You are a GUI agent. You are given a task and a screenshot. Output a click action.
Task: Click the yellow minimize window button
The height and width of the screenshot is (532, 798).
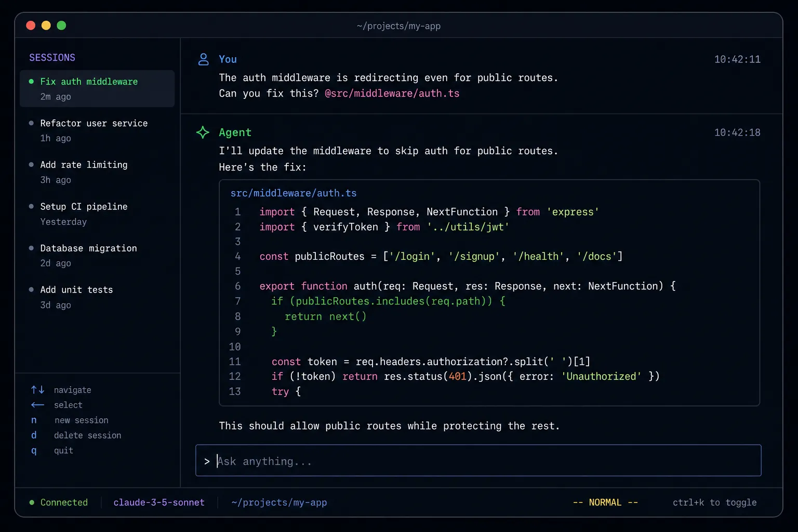(x=46, y=25)
